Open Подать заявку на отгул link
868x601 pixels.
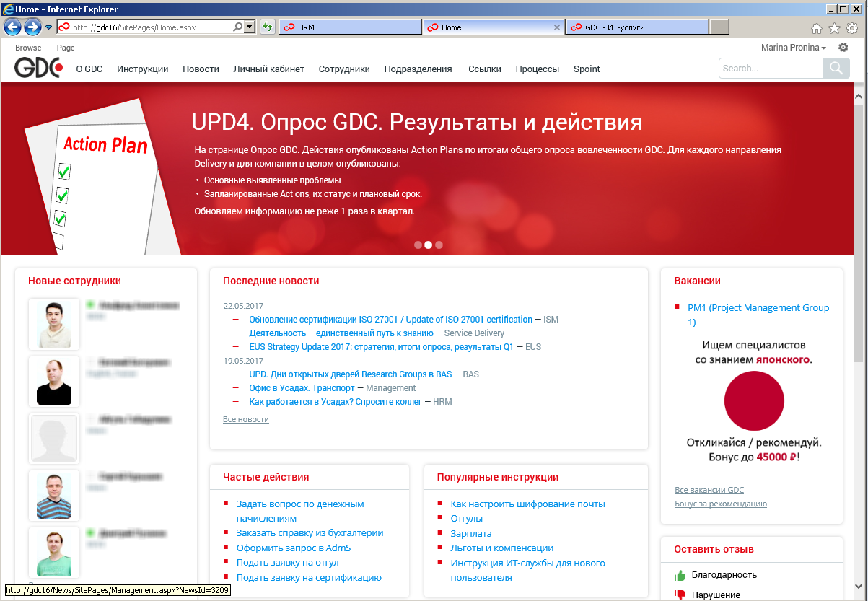287,562
